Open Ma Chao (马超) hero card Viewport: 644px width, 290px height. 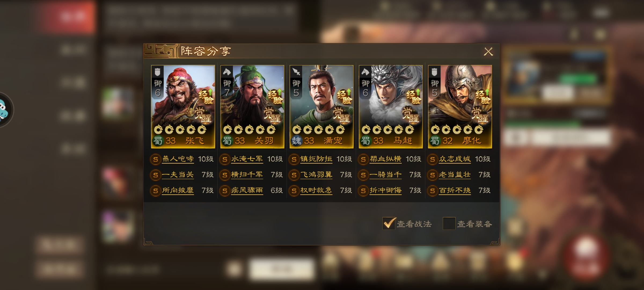(x=391, y=107)
